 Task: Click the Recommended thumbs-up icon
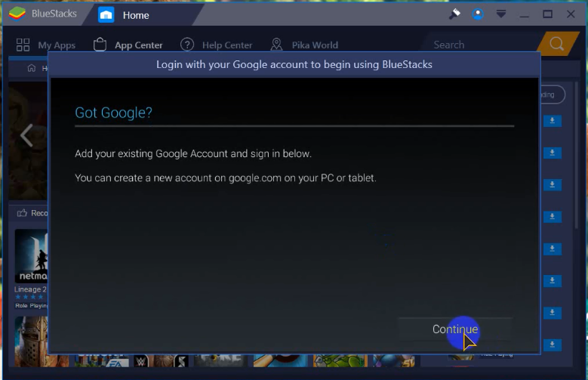pyautogui.click(x=22, y=213)
